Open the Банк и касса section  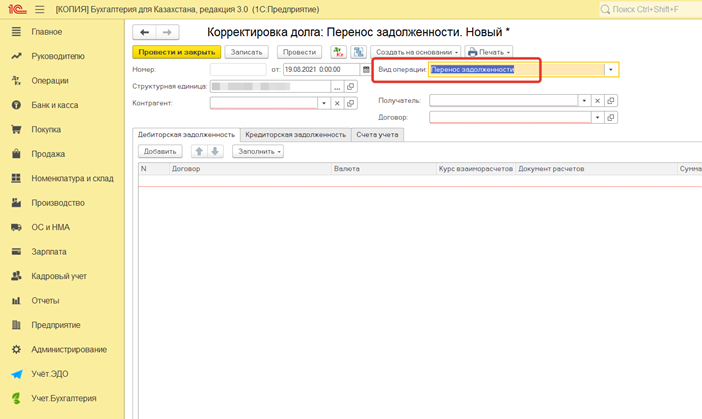(x=54, y=105)
